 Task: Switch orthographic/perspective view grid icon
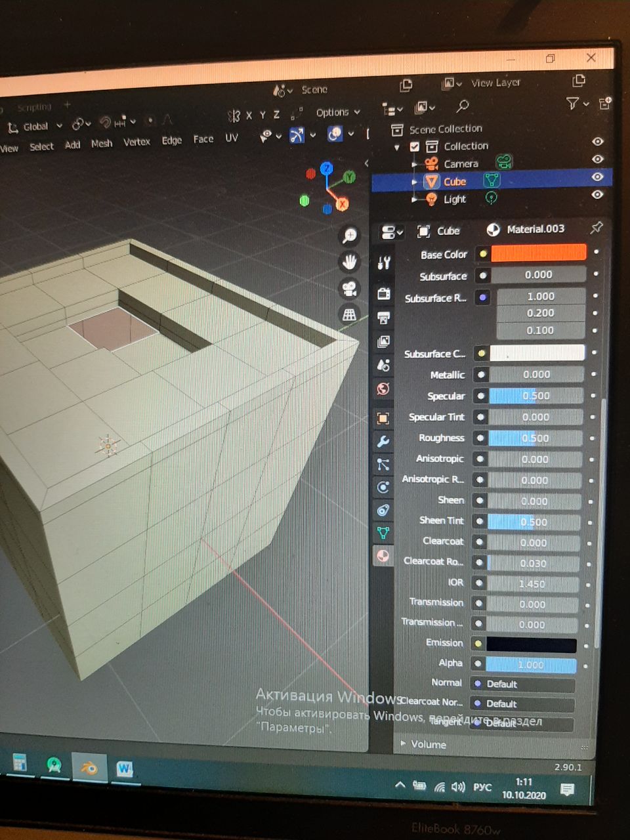(x=350, y=314)
